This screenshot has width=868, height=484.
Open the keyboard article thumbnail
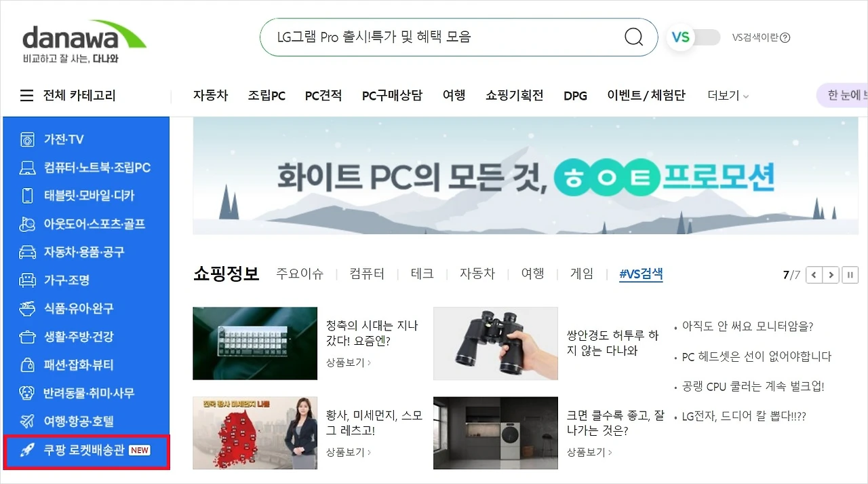[x=255, y=343]
